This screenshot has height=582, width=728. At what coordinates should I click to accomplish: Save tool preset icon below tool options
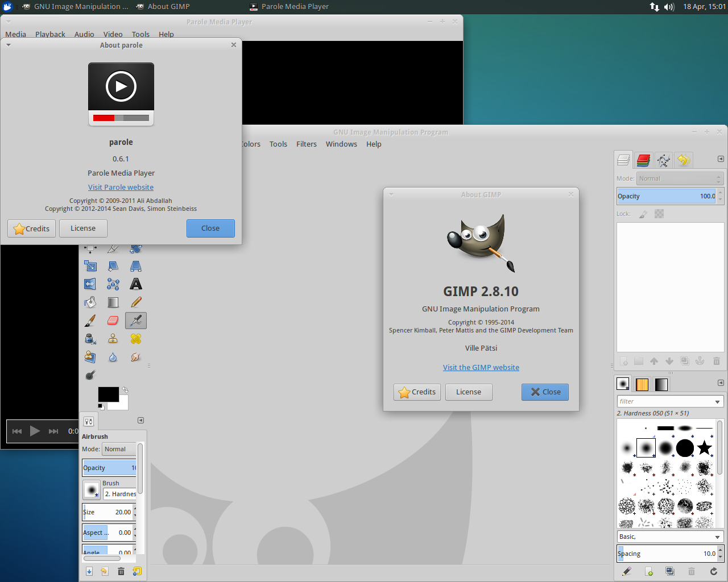89,571
